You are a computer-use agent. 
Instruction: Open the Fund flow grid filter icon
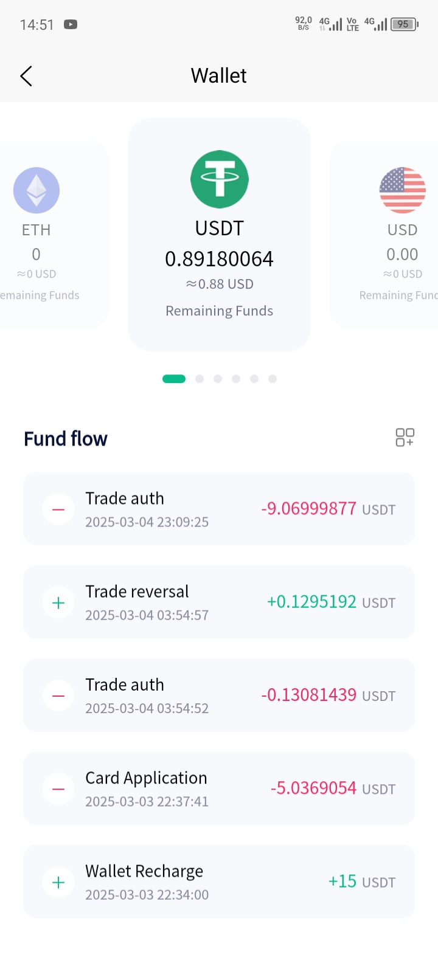[x=405, y=437]
